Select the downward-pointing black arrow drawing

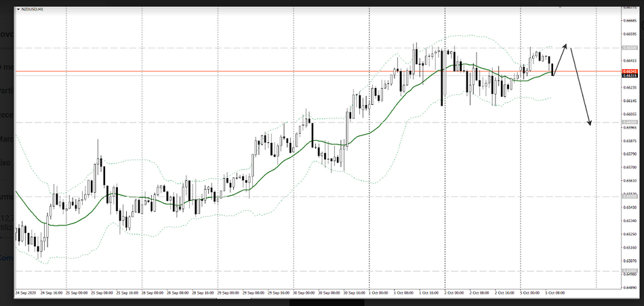[581, 88]
